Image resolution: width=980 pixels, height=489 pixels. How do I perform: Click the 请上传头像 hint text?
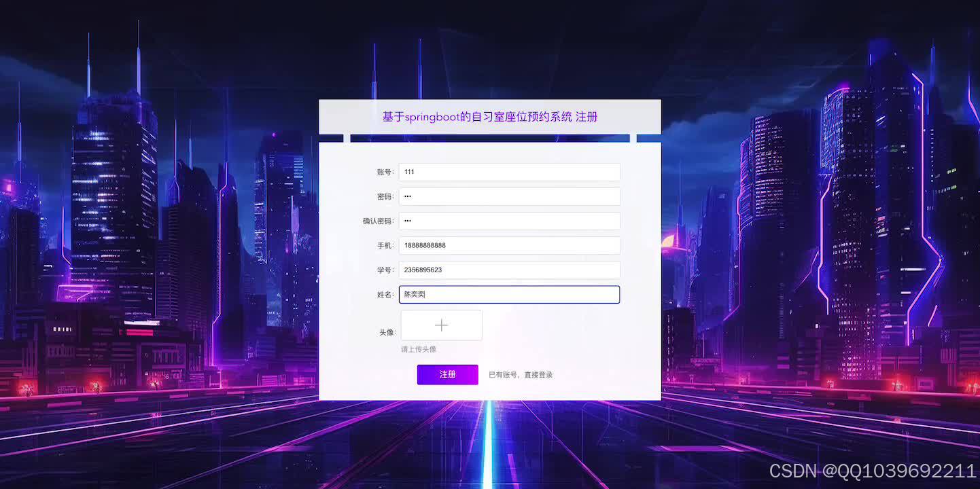tap(419, 349)
